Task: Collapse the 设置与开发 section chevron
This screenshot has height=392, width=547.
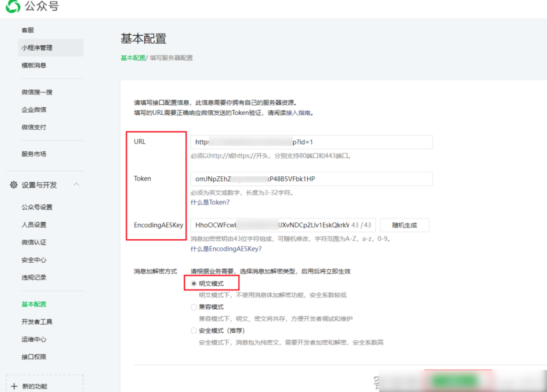Action: click(77, 184)
